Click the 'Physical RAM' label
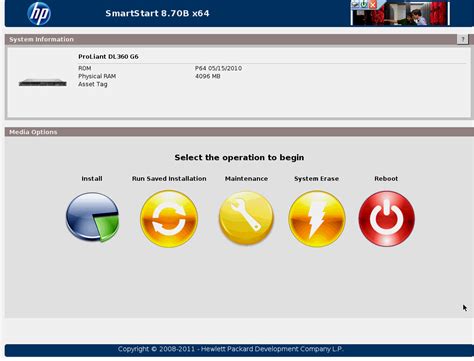Image resolution: width=474 pixels, height=361 pixels. point(97,76)
